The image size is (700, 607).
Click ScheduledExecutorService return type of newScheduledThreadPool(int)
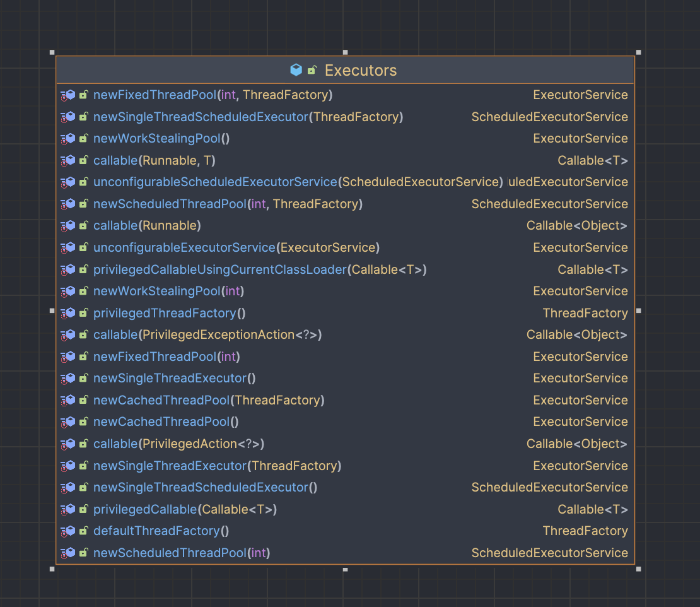click(x=549, y=553)
